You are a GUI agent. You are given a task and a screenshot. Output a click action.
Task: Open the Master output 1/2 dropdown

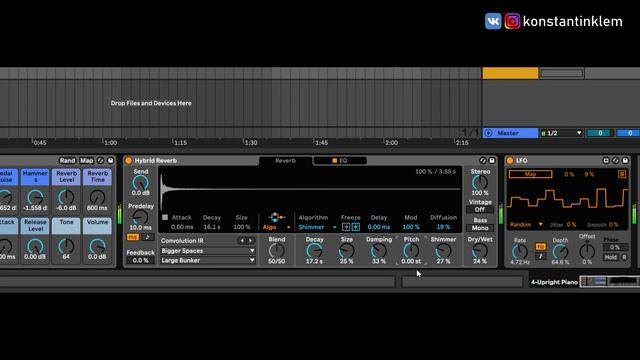[x=562, y=133]
